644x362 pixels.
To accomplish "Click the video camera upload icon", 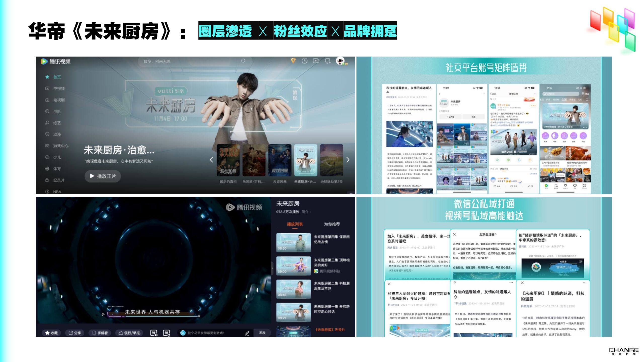I will (316, 61).
